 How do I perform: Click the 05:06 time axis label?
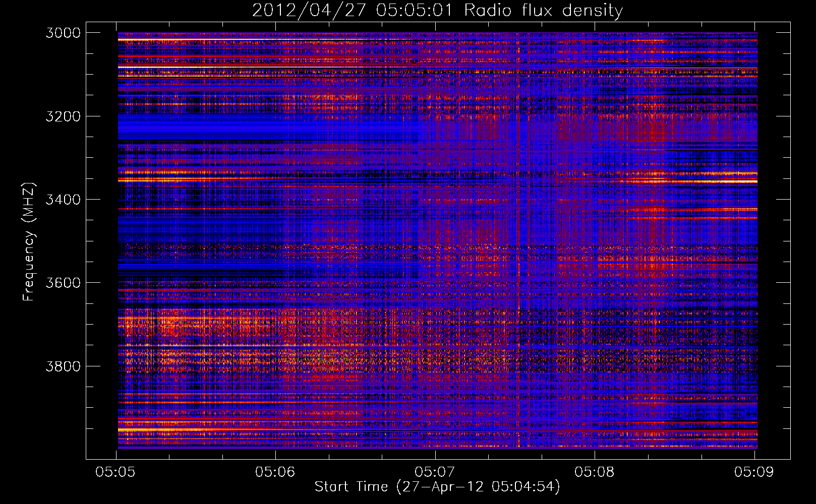pyautogui.click(x=275, y=472)
